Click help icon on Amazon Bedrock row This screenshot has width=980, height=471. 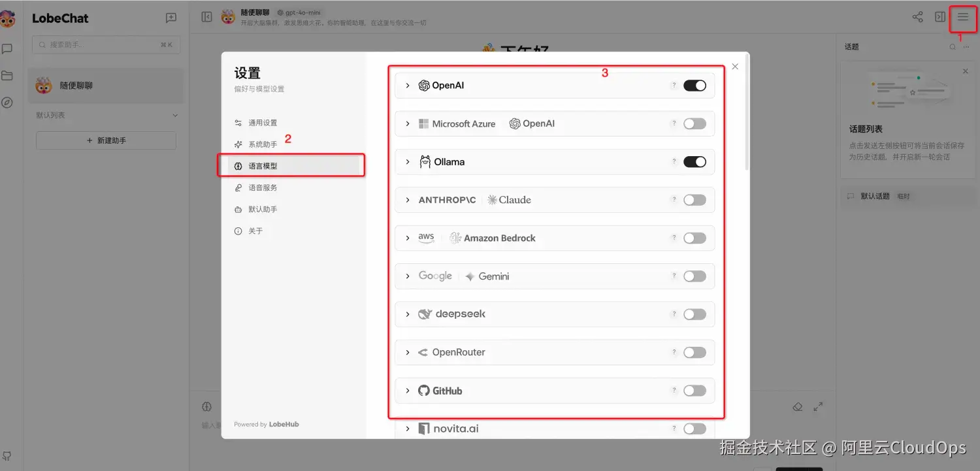tap(674, 238)
